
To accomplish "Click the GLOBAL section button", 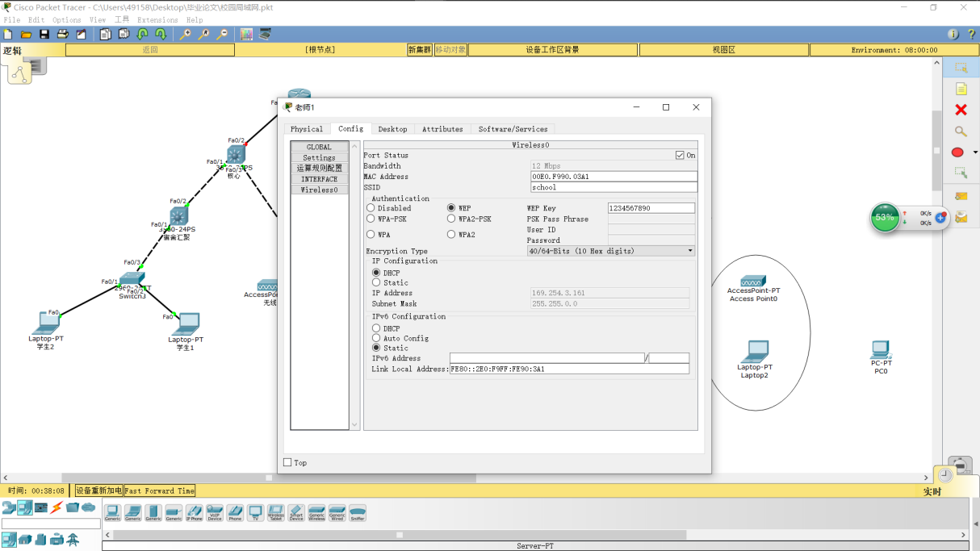I will (320, 147).
